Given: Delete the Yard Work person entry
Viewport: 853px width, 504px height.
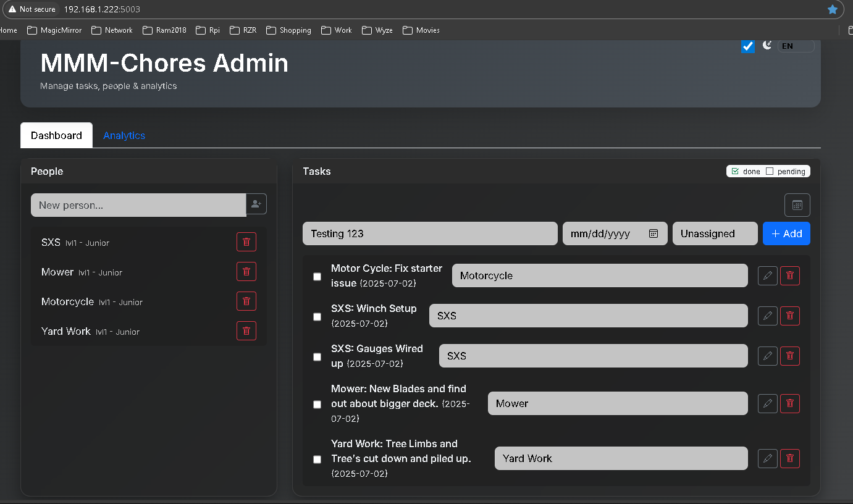Looking at the screenshot, I should point(246,331).
